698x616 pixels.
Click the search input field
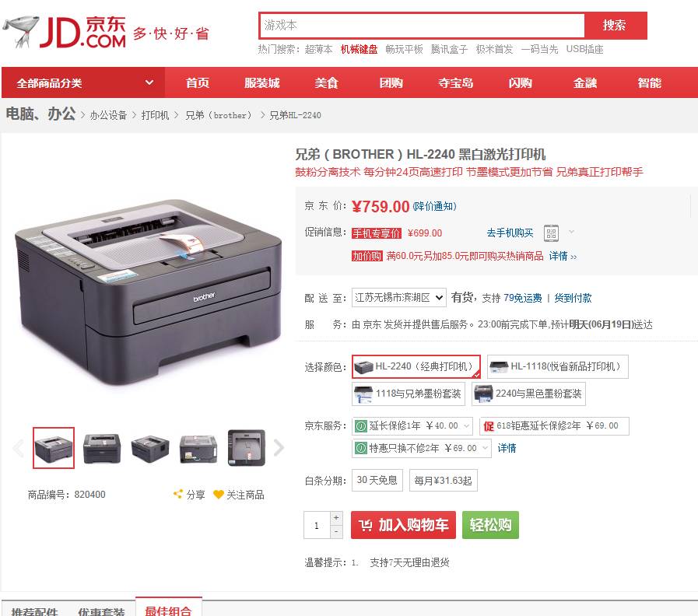point(421,26)
